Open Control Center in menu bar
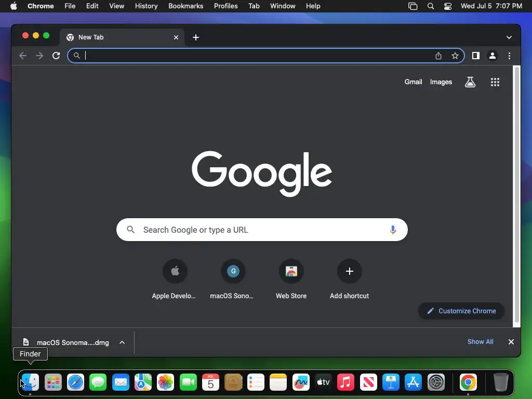This screenshot has height=399, width=532. coord(448,6)
